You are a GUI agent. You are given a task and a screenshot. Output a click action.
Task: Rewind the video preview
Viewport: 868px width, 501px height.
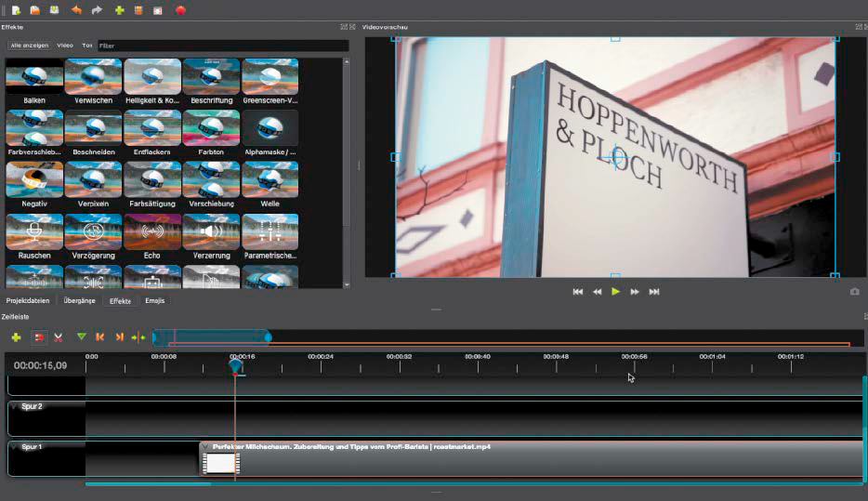(597, 292)
